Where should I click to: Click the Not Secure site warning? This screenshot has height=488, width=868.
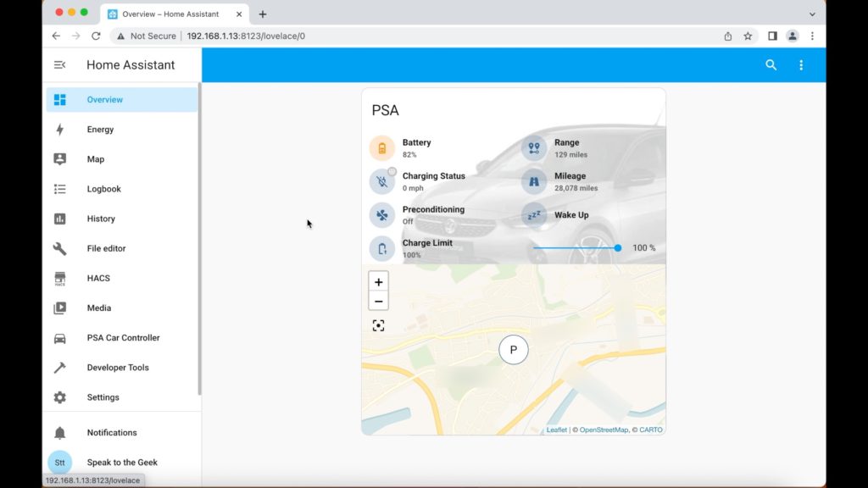pyautogui.click(x=146, y=36)
